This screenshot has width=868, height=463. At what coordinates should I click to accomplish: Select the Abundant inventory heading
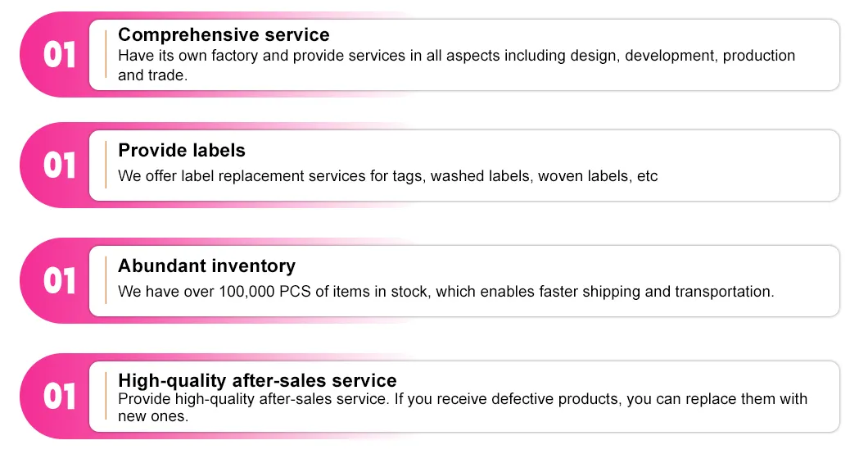tap(206, 266)
